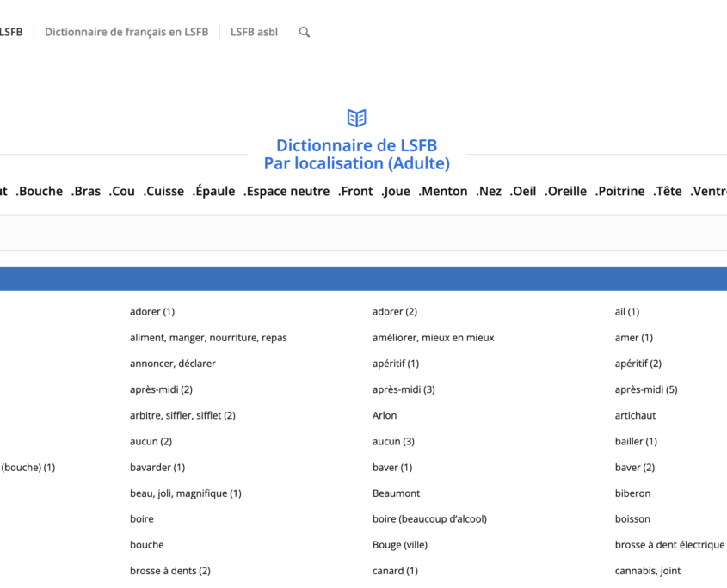Open aliment, manger, nourriture, repas entry
Viewport: 727px width, 588px height.
point(208,337)
